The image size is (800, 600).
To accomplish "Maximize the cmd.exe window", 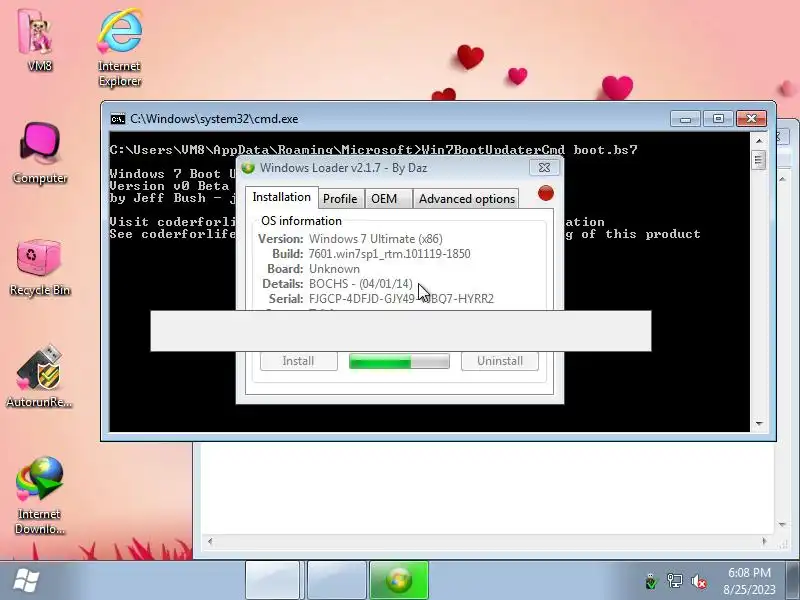I will tap(718, 119).
